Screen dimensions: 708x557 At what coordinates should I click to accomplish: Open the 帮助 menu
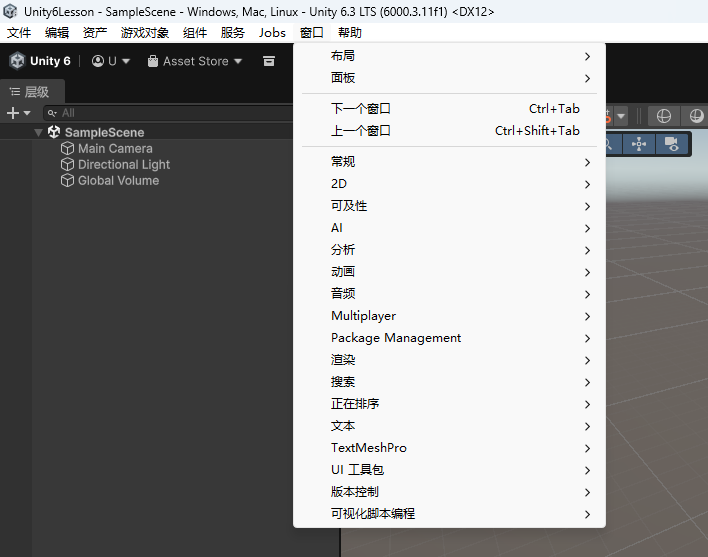pyautogui.click(x=350, y=33)
